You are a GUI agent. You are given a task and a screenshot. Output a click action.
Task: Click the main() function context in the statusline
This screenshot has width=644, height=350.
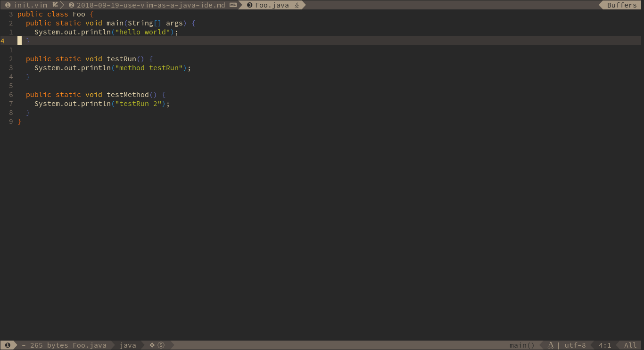click(x=521, y=345)
